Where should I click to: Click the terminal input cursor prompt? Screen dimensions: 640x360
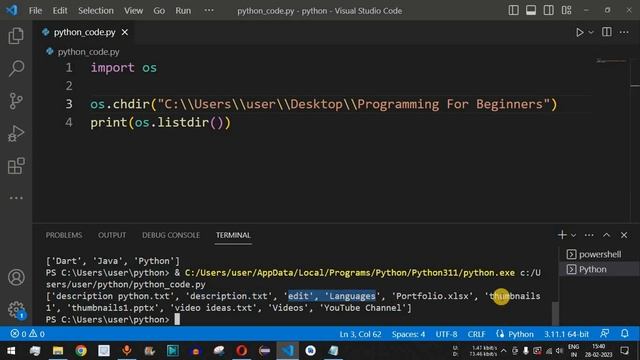177,319
